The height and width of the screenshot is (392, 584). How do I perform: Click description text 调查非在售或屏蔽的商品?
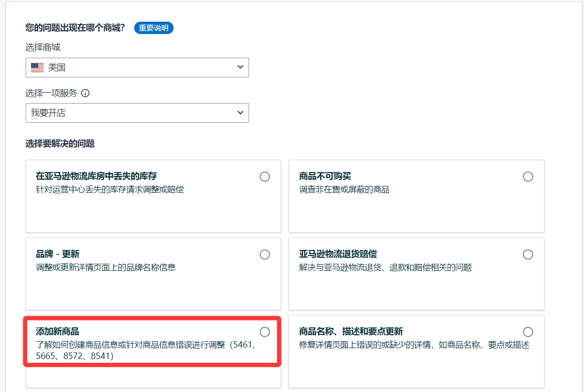[344, 189]
